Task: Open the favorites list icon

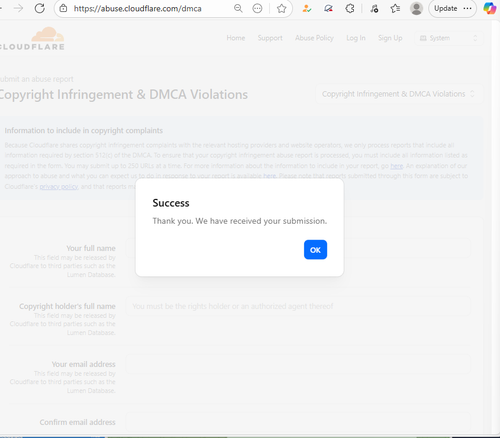Action: pyautogui.click(x=395, y=9)
